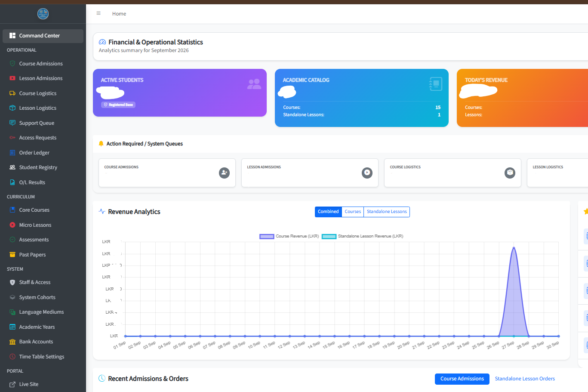Click "Analytics summary for September 2026" text

pyautogui.click(x=144, y=50)
